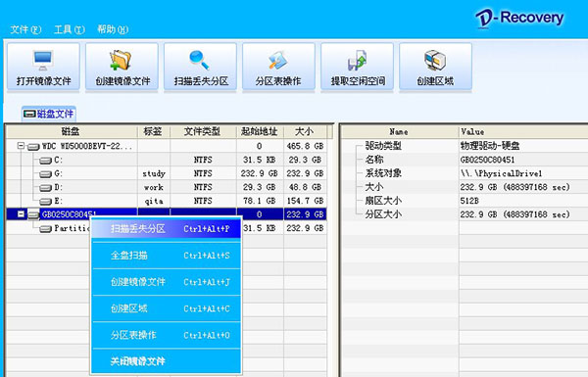The width and height of the screenshot is (588, 377).
Task: Click the 创建镜像文件 folder icon
Action: coord(121,60)
